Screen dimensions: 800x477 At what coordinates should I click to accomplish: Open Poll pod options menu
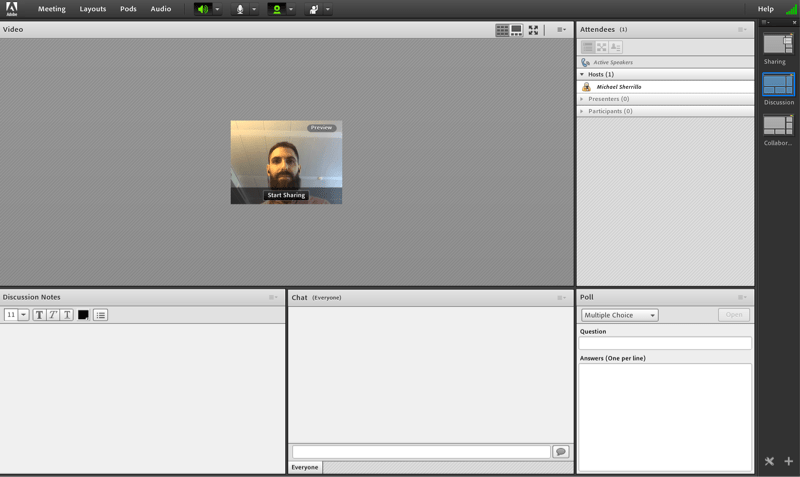pos(742,297)
